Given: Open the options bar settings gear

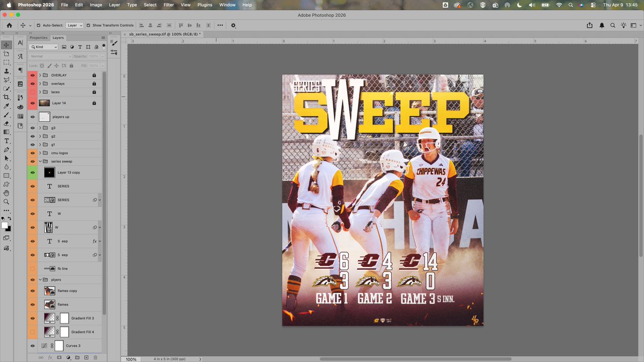Looking at the screenshot, I should [x=233, y=25].
